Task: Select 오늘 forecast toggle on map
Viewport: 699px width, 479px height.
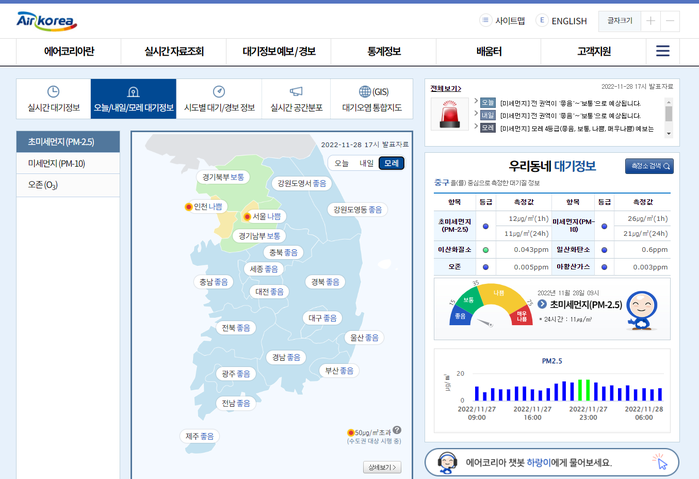Action: pyautogui.click(x=342, y=162)
